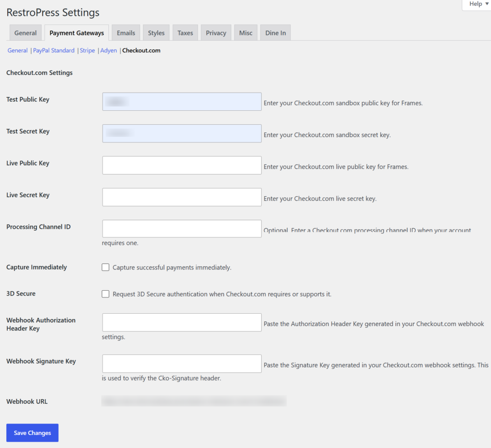The height and width of the screenshot is (448, 491).
Task: Enable the 3D Secure checkbox
Action: [105, 294]
